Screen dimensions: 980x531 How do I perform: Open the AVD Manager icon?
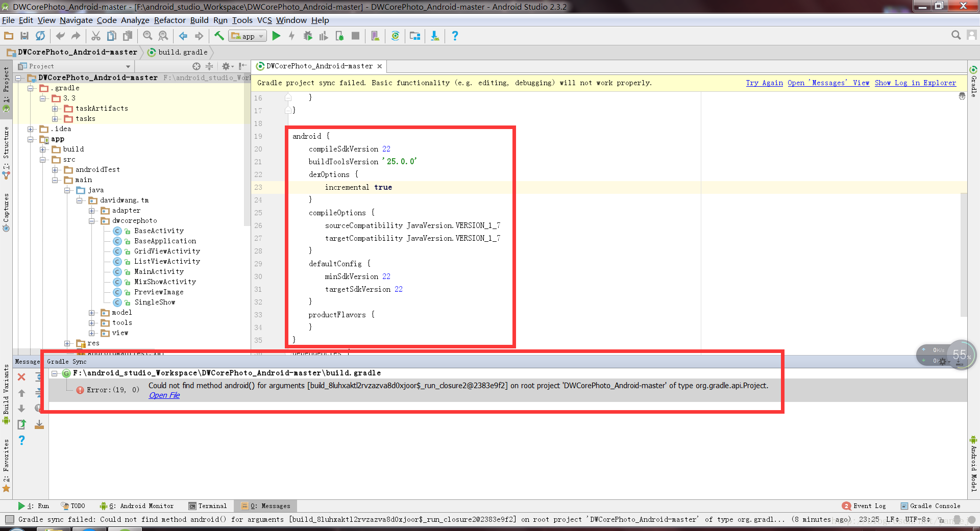(375, 36)
